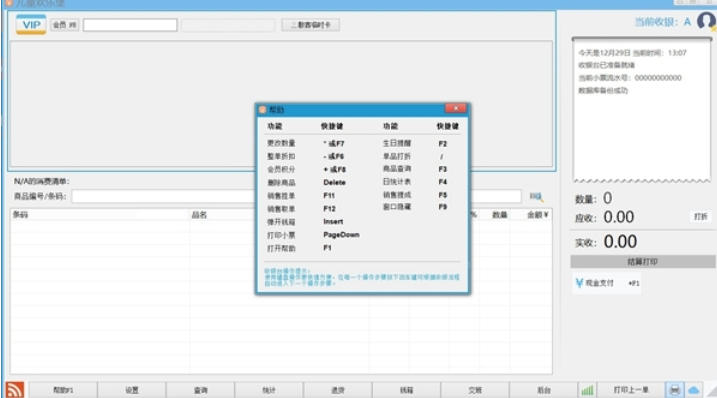Close the 帮助 help dialog
The height and width of the screenshot is (398, 717).
455,108
